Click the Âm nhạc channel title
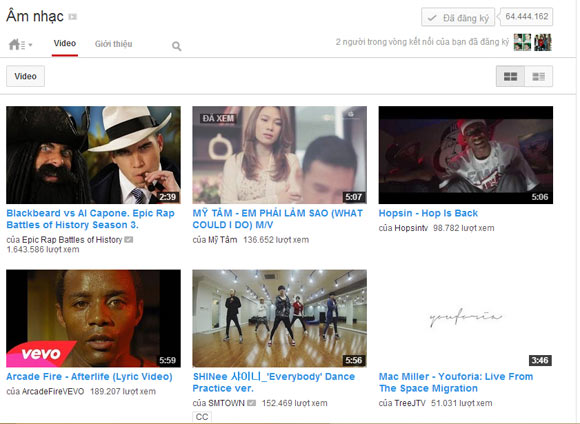The height and width of the screenshot is (424, 580). click(x=35, y=16)
